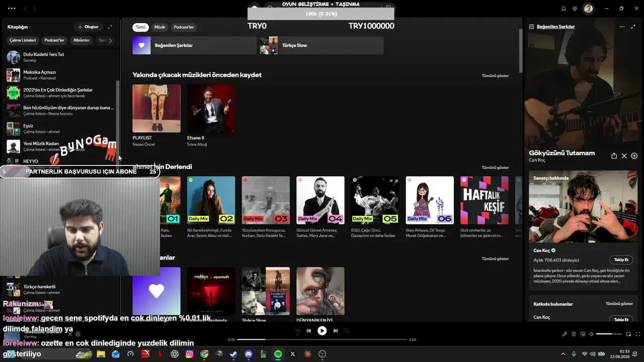
Task: Toggle the lyrics microphone icon
Action: 565,334
